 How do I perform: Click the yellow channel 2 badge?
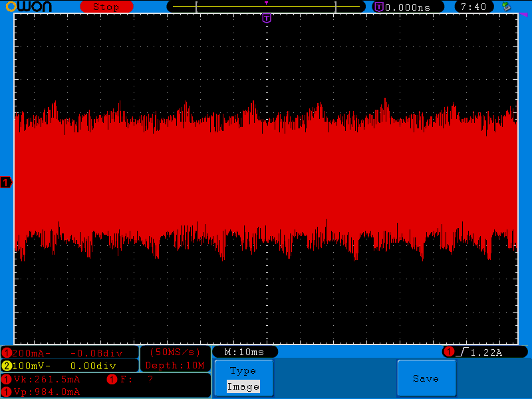6,366
